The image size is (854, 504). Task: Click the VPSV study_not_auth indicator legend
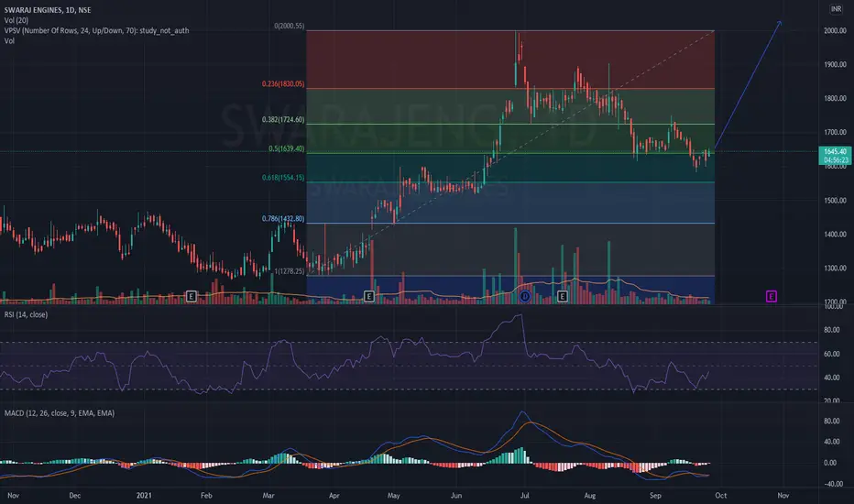coord(96,30)
